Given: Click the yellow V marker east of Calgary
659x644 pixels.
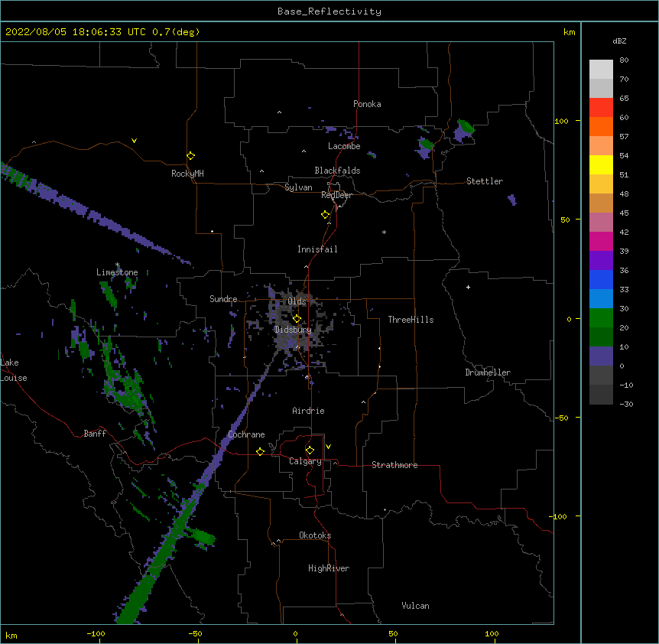Looking at the screenshot, I should tap(328, 447).
